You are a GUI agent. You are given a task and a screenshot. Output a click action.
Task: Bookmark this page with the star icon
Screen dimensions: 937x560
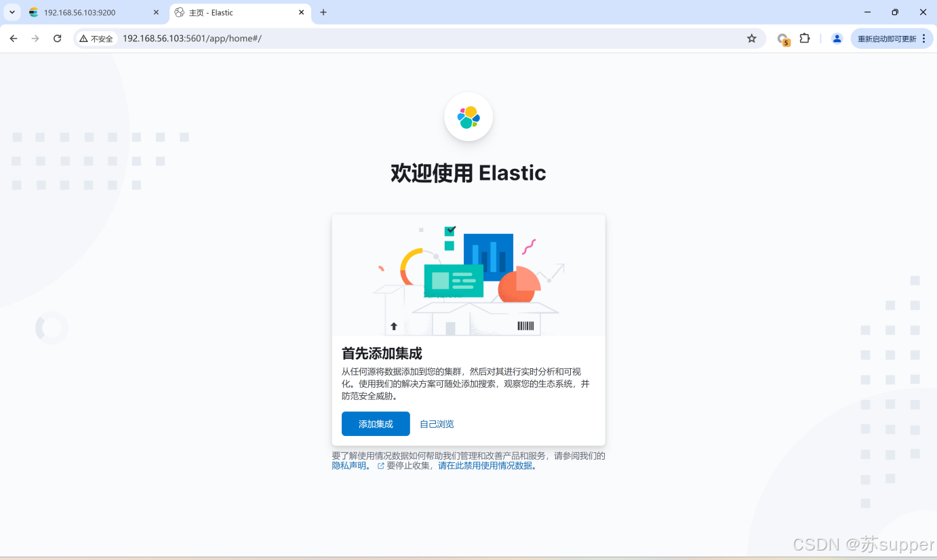(751, 39)
